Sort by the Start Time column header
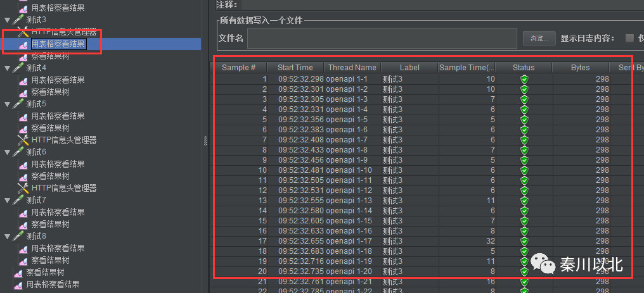 pyautogui.click(x=295, y=68)
